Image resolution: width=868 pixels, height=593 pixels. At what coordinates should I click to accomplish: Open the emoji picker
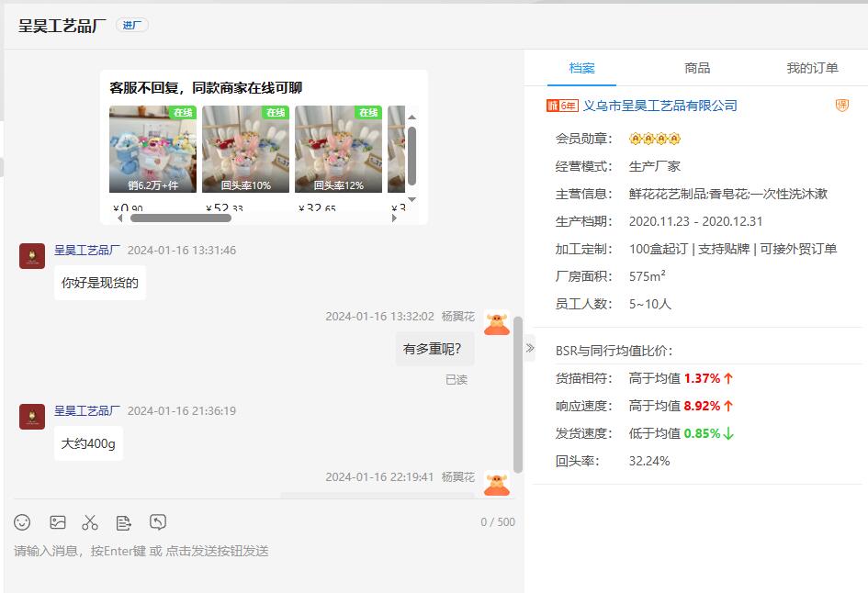point(22,522)
